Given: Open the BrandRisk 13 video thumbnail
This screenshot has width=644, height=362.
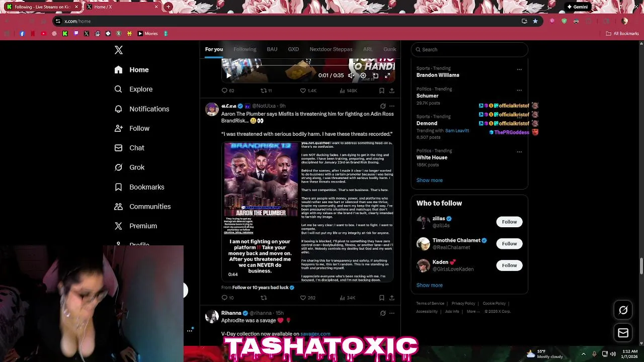Looking at the screenshot, I should pyautogui.click(x=261, y=211).
